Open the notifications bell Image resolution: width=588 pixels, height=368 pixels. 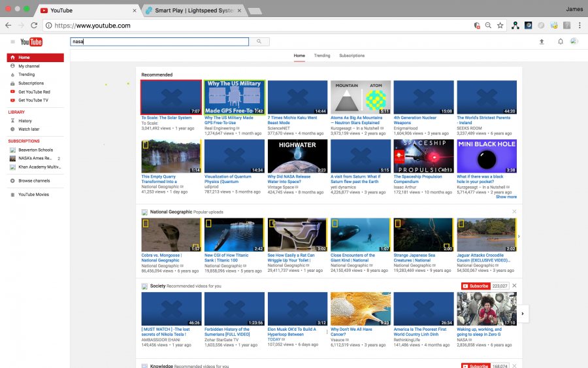click(x=561, y=42)
